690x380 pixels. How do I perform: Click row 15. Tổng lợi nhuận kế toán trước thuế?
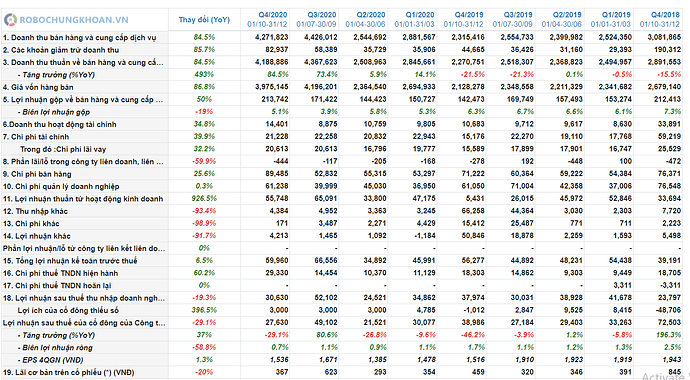[x=70, y=261]
